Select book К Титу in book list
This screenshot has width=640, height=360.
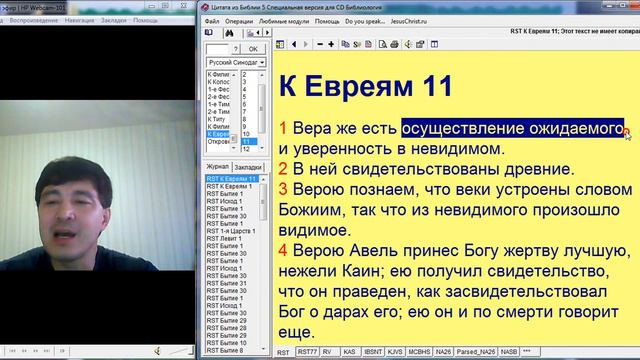(218, 119)
